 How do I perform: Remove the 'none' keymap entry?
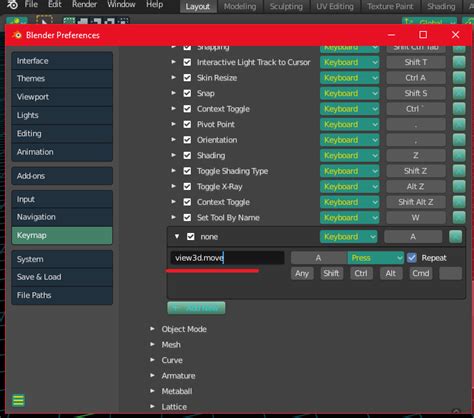[455, 237]
